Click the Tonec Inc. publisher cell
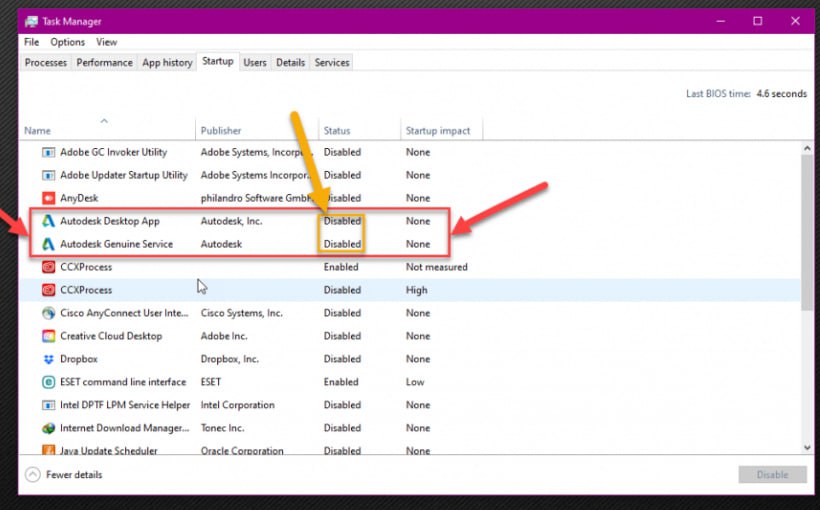The height and width of the screenshot is (510, 820). pyautogui.click(x=222, y=428)
